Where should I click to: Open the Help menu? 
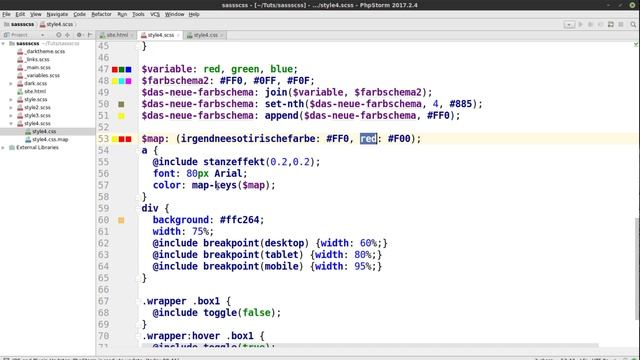point(194,14)
